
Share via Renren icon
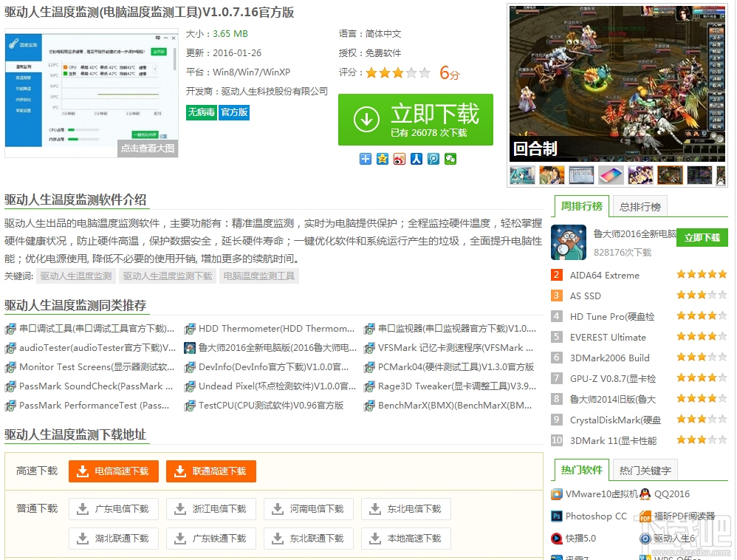pyautogui.click(x=416, y=159)
